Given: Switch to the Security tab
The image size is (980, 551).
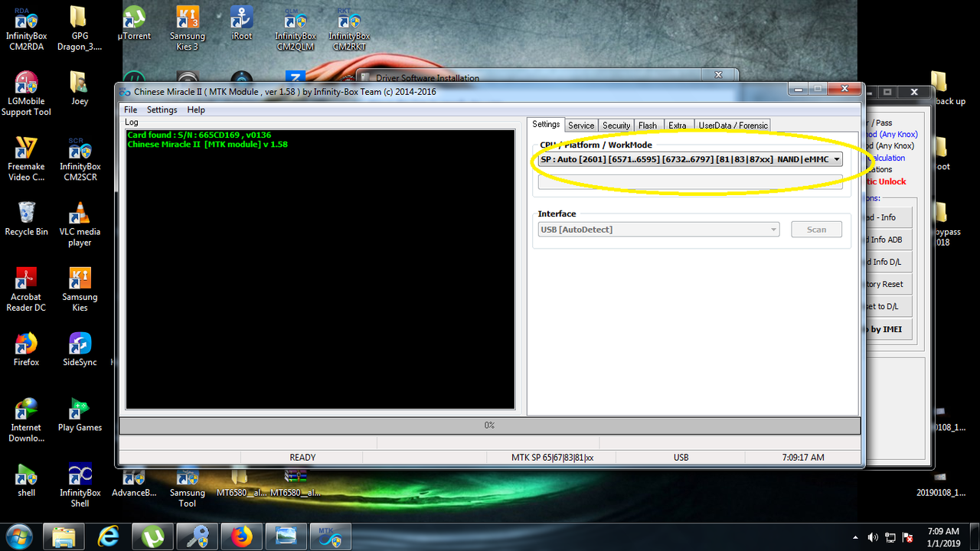Looking at the screenshot, I should click(616, 126).
